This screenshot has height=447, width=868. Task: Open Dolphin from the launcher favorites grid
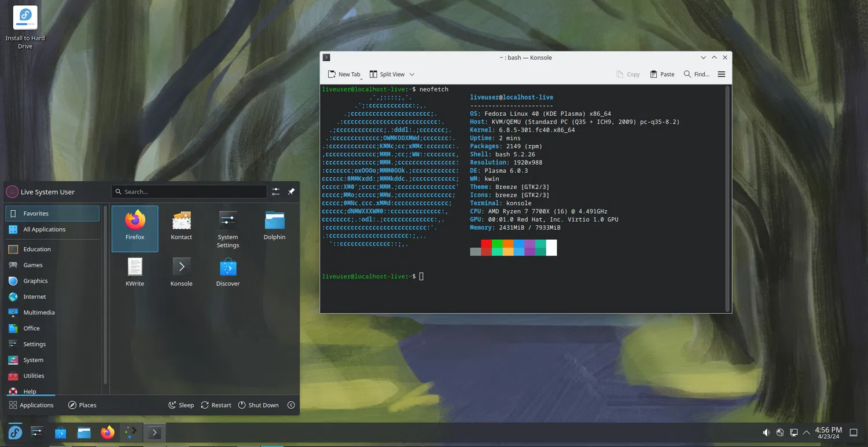coord(274,229)
